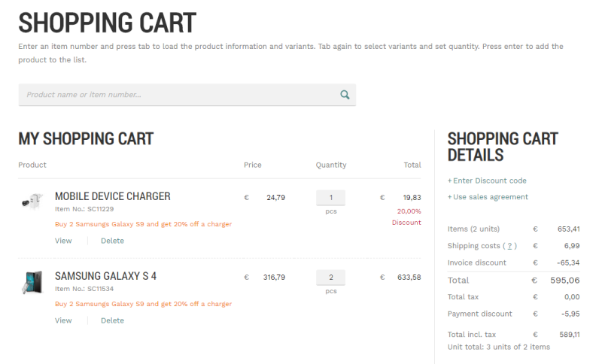Focus the product name or item number field
The width and height of the screenshot is (602, 364).
point(187,95)
